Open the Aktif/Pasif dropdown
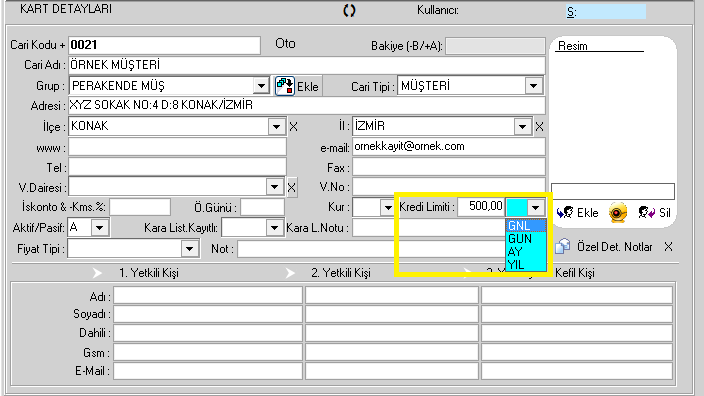This screenshot has height=396, width=704. coord(100,228)
